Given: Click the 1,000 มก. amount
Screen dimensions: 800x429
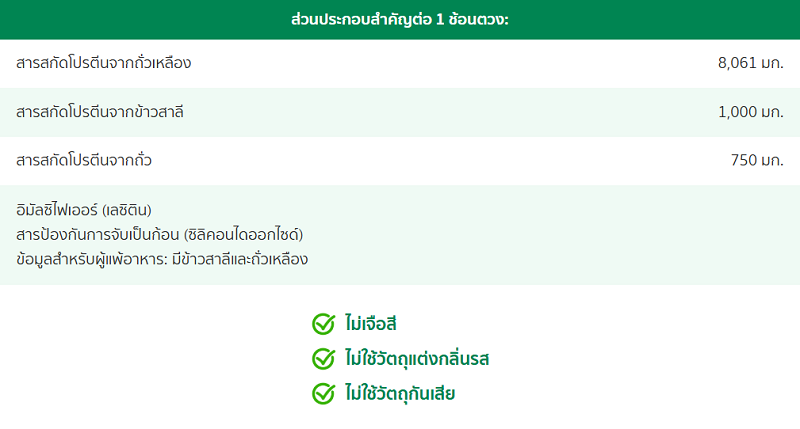Looking at the screenshot, I should pyautogui.click(x=750, y=112).
